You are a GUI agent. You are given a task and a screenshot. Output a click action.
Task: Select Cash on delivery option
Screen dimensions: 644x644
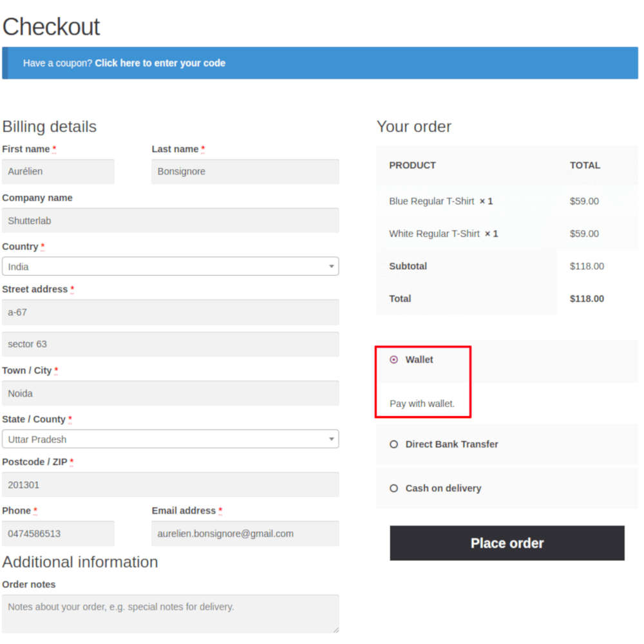(x=393, y=488)
